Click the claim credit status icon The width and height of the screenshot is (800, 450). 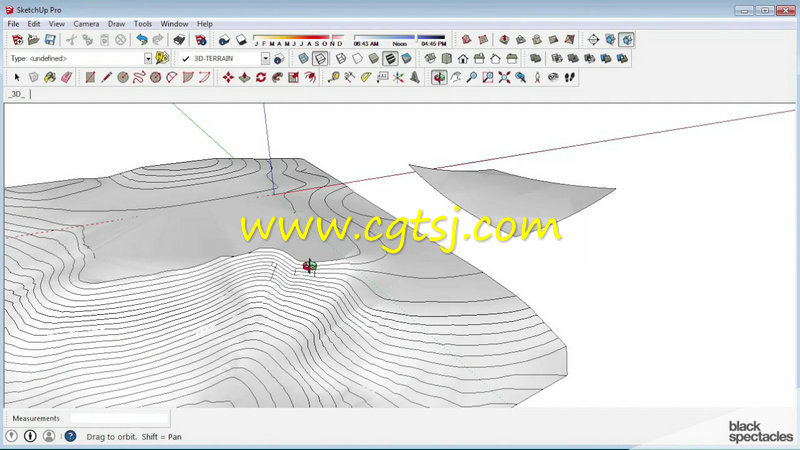[x=30, y=436]
